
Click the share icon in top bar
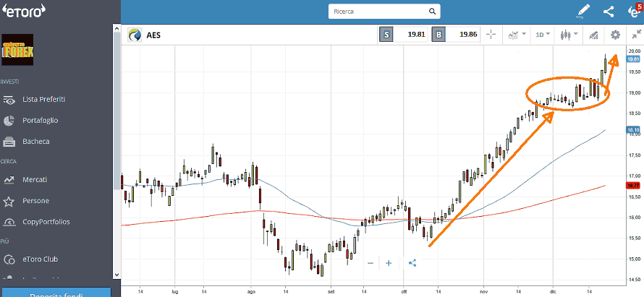point(609,12)
